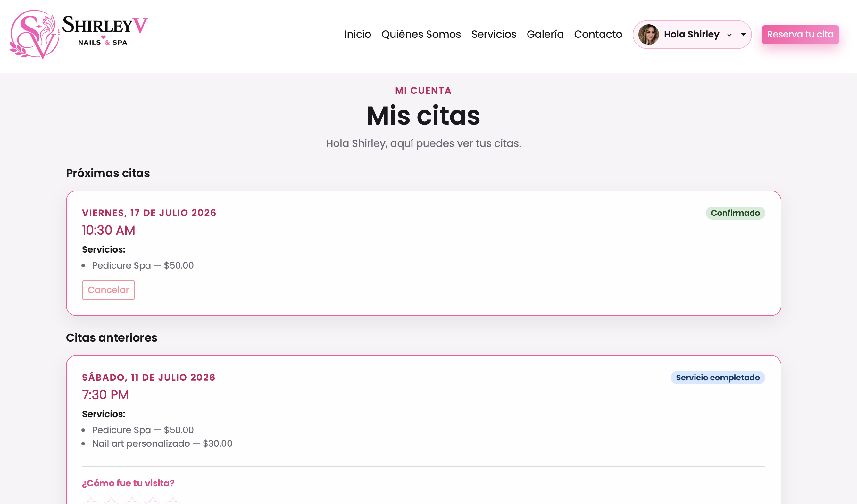Cancel the July 17 appointment
857x504 pixels.
click(108, 290)
